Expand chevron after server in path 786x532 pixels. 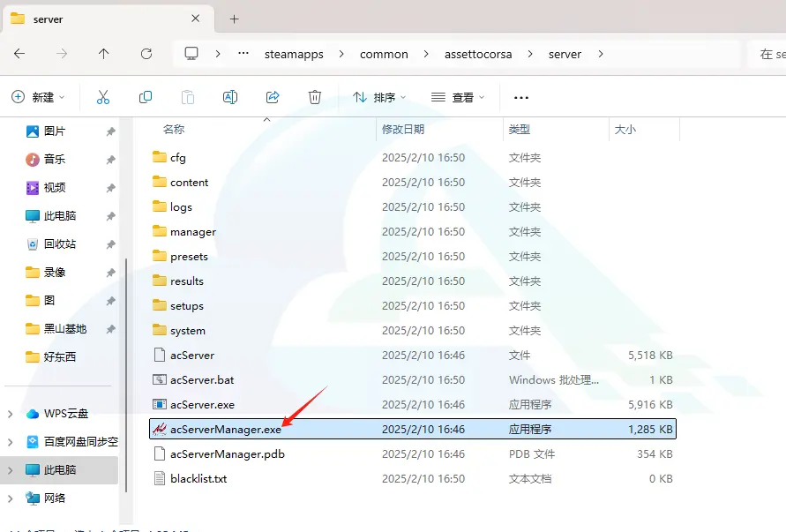coord(601,54)
